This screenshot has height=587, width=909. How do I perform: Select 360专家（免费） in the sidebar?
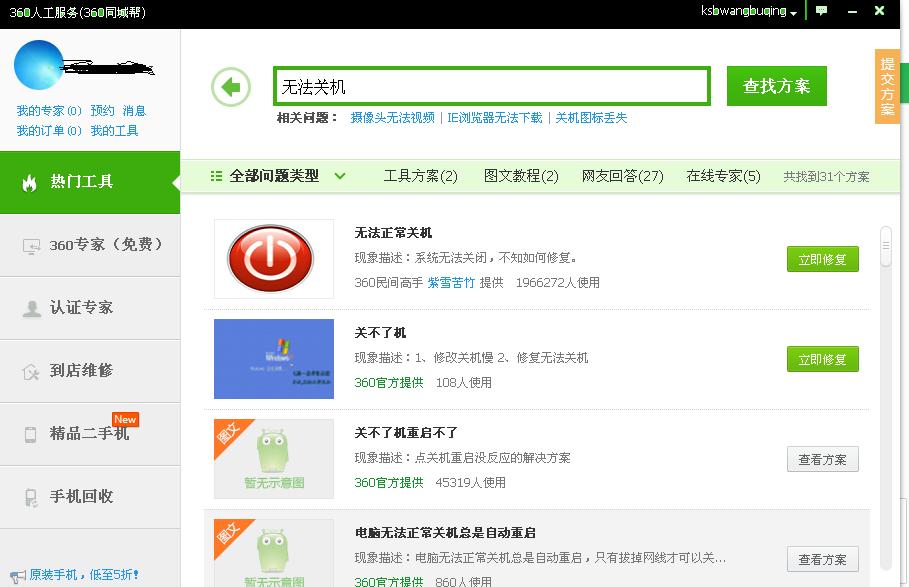[90, 246]
